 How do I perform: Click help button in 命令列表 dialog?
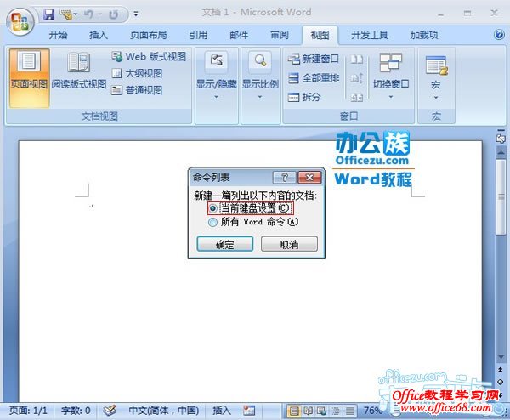[284, 178]
